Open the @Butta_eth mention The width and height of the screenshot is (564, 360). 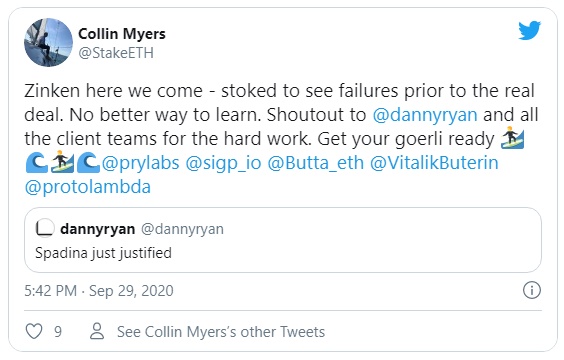coord(316,163)
